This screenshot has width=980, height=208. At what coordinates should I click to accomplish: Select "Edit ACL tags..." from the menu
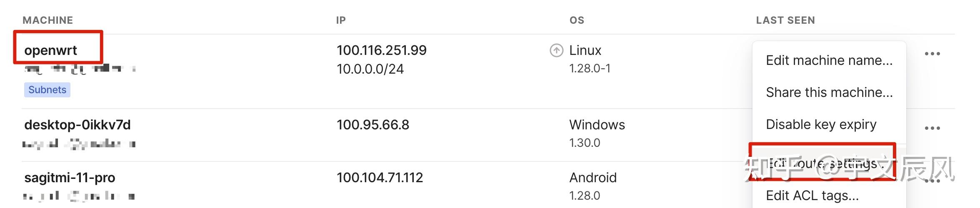pyautogui.click(x=812, y=196)
